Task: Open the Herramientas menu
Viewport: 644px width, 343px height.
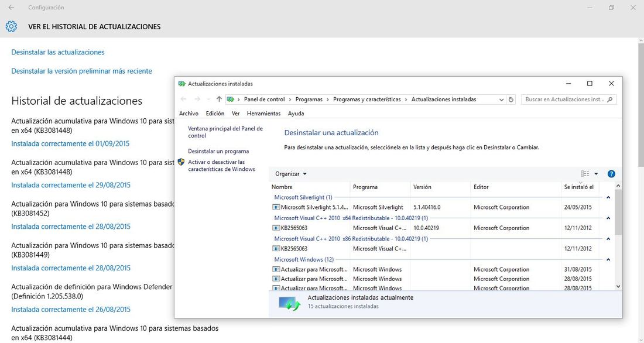Action: tap(263, 114)
